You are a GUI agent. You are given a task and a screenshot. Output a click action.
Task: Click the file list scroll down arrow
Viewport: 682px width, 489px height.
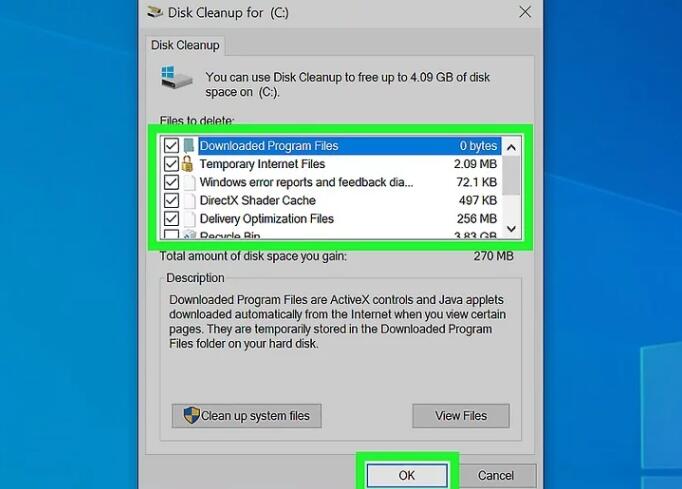pyautogui.click(x=512, y=229)
